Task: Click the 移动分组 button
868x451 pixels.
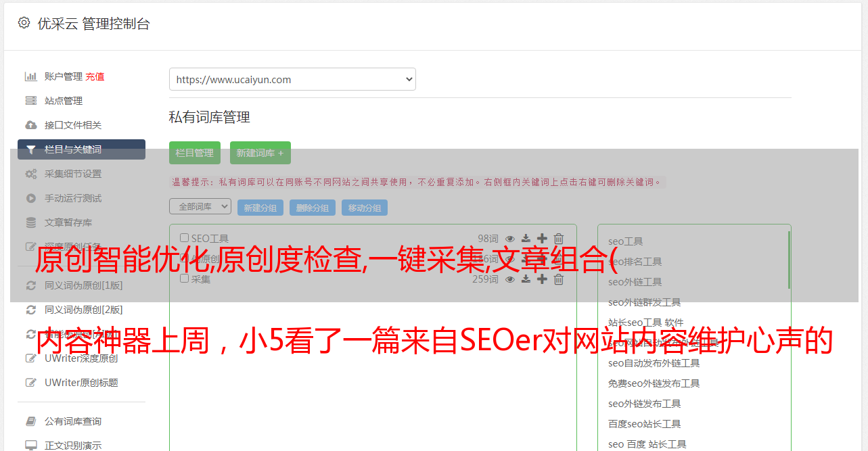Action: tap(365, 208)
